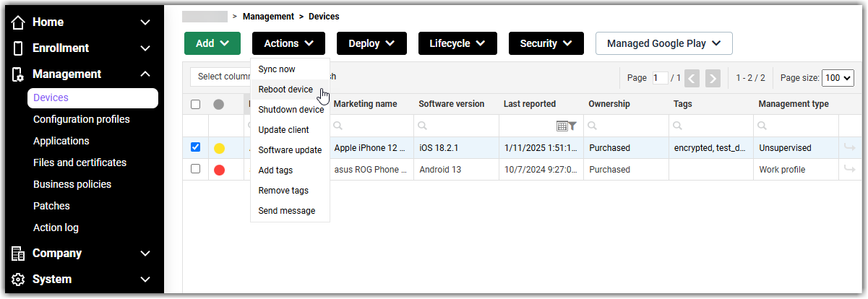This screenshot has height=299, width=868.
Task: Click the encrypted, test_d... tags cell
Action: tap(711, 148)
